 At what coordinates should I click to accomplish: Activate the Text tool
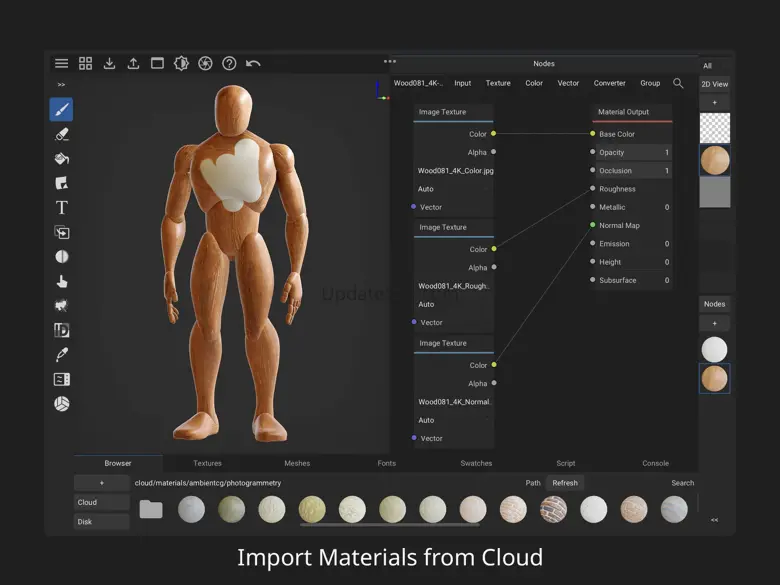click(61, 208)
